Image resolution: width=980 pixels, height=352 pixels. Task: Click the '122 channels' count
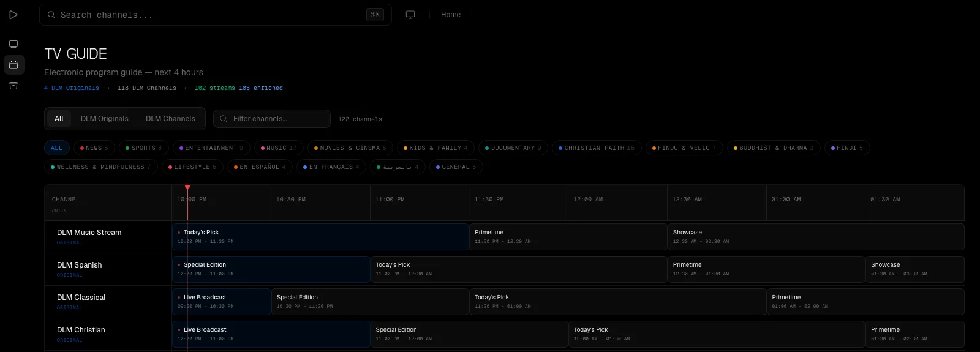pyautogui.click(x=360, y=119)
